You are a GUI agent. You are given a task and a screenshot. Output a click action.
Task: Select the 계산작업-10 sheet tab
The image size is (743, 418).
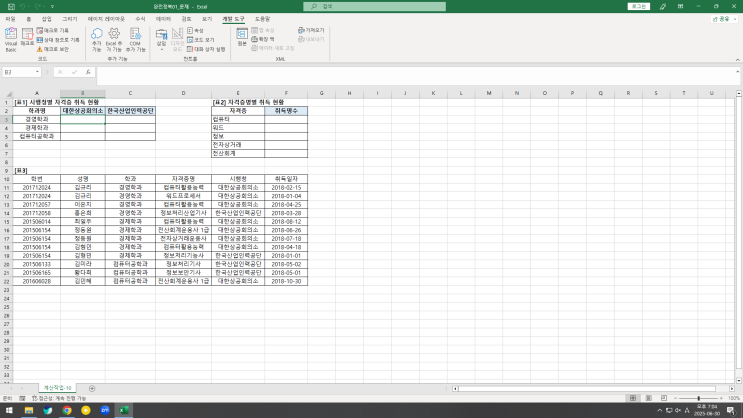[x=57, y=388]
